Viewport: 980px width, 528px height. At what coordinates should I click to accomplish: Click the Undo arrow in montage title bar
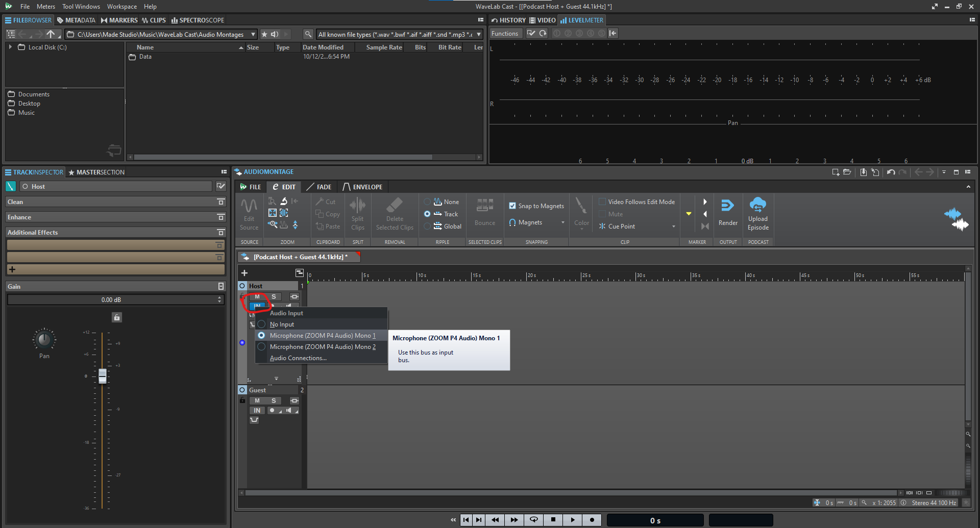[x=891, y=172]
